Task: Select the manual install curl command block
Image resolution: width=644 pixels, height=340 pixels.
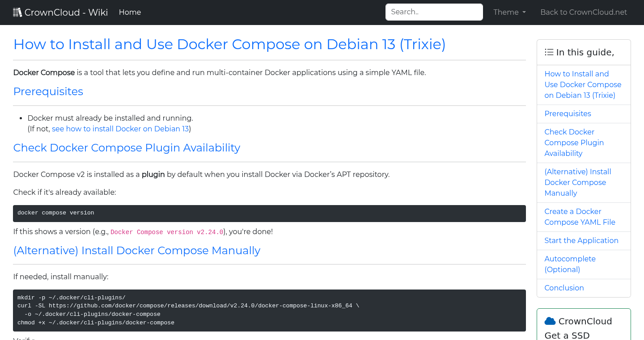Action: coord(269,310)
